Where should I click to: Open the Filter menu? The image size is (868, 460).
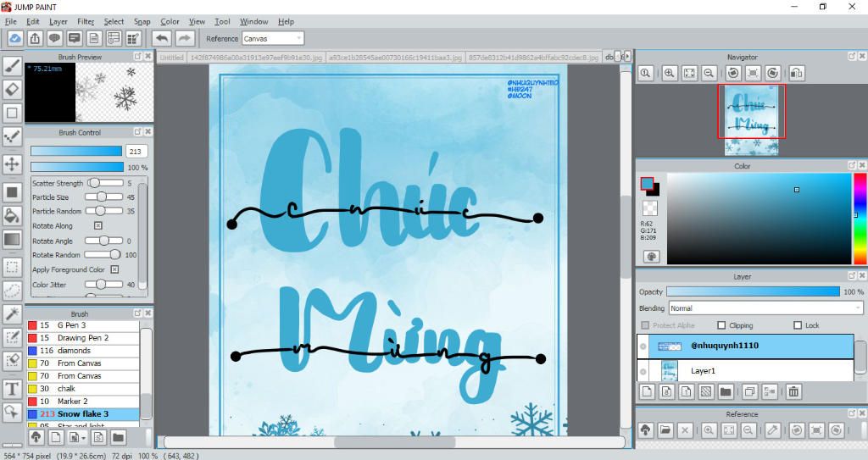pyautogui.click(x=86, y=21)
